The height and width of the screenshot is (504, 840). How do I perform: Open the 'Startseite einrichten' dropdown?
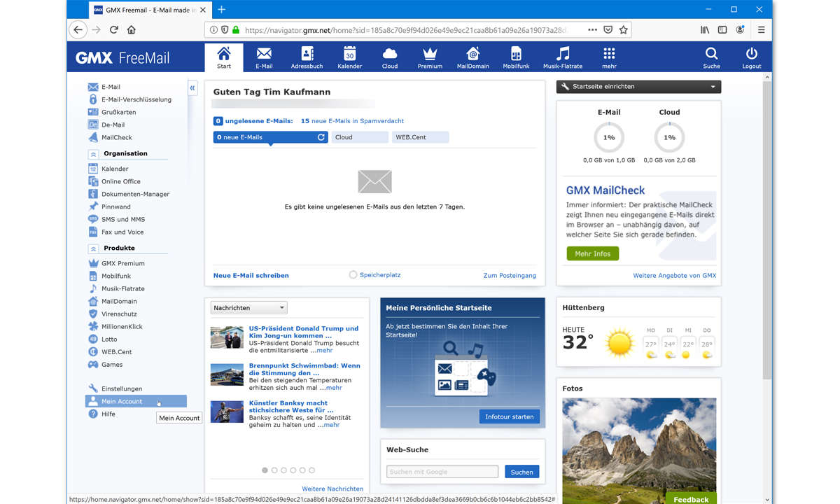coord(638,86)
